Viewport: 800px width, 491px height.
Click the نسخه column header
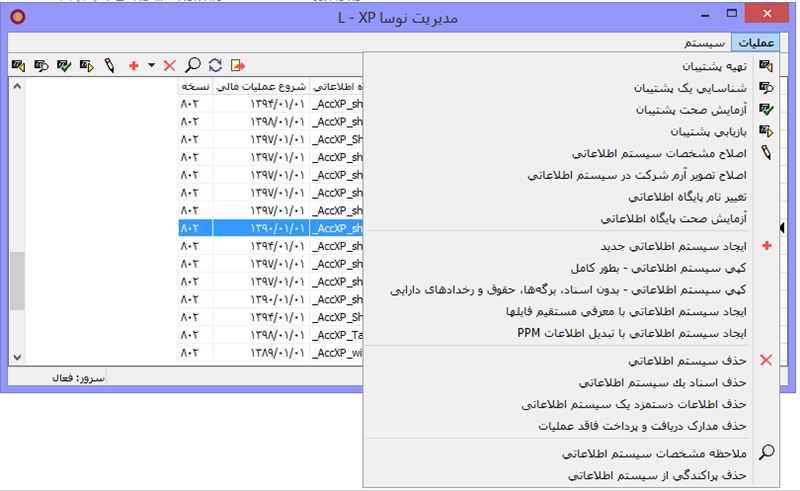tap(194, 86)
